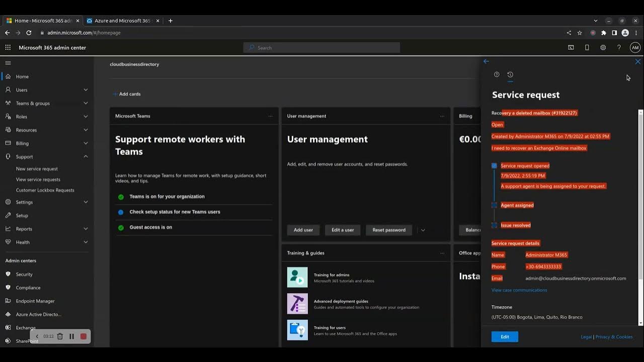The height and width of the screenshot is (362, 644).
Task: Expand the Users menu chevron
Action: pos(86,90)
